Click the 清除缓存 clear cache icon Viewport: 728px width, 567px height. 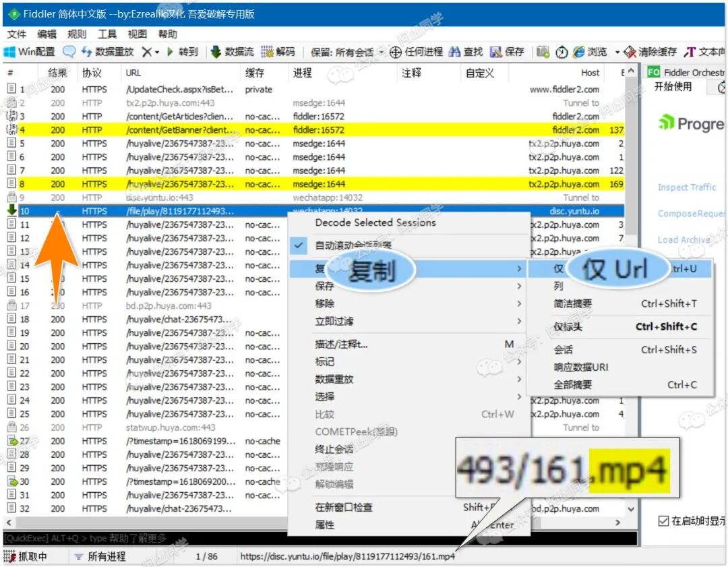pyautogui.click(x=630, y=52)
